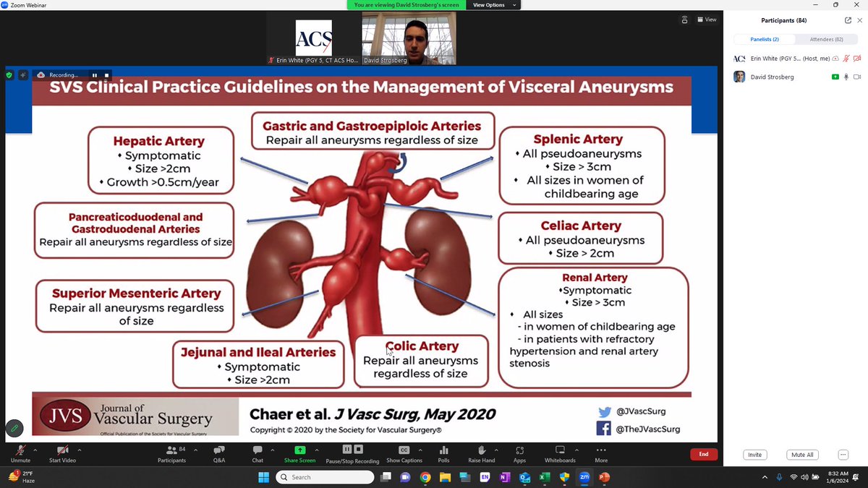Switch to the Attendees (82) tab
Image resolution: width=868 pixels, height=488 pixels.
click(x=827, y=39)
